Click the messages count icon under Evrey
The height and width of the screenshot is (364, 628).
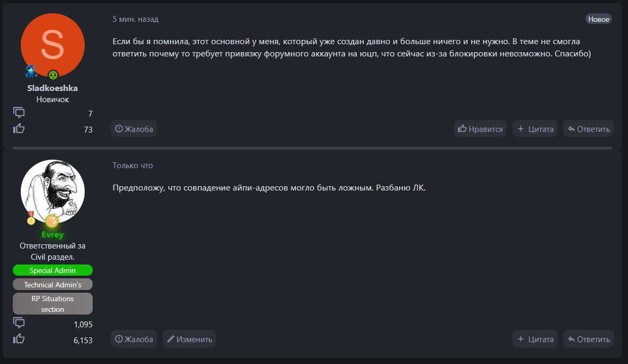tap(19, 323)
